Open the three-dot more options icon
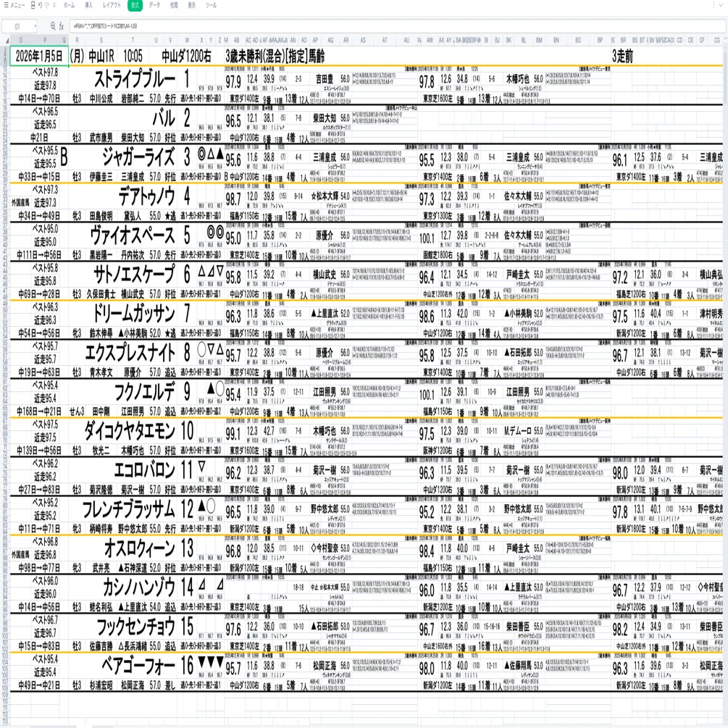The height and width of the screenshot is (728, 728). click(714, 6)
